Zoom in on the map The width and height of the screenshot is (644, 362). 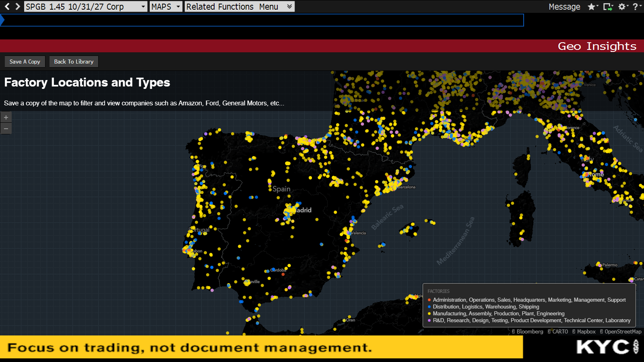(x=6, y=117)
